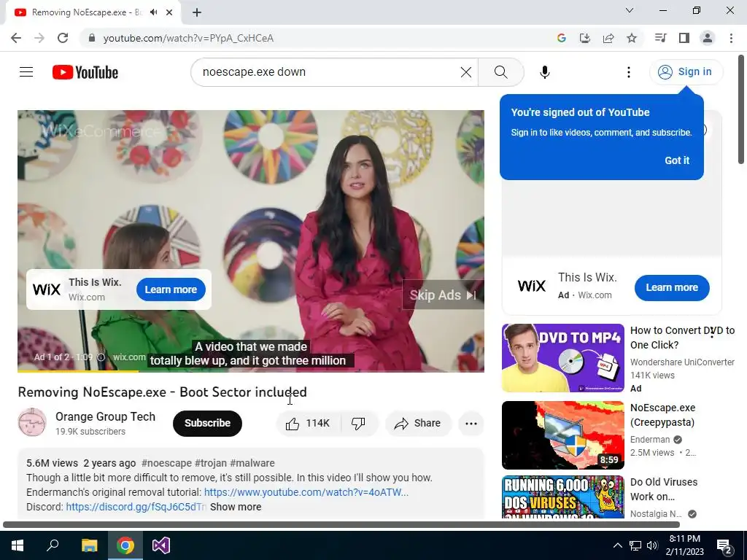Screen dimensions: 747x560
Task: Go to the YouTube home logo
Action: tap(85, 72)
